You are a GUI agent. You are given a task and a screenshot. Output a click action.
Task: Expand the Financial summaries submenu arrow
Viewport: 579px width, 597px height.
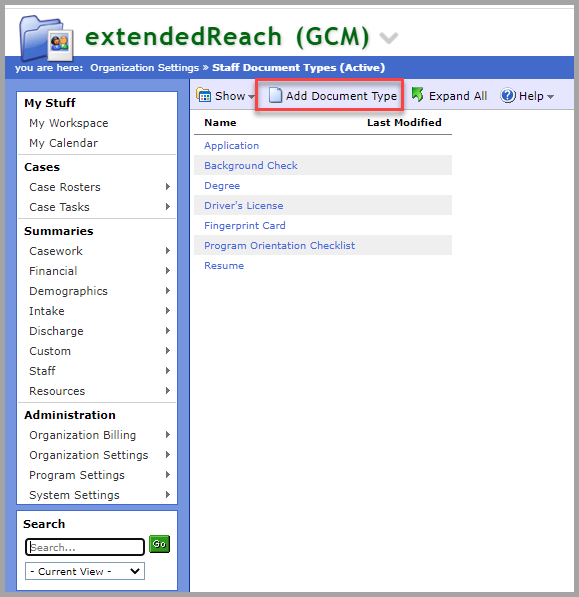click(167, 271)
